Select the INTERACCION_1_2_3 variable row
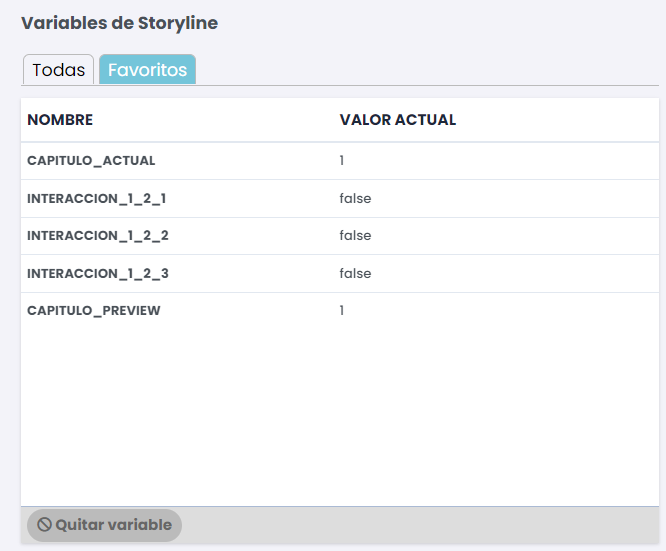Image resolution: width=666 pixels, height=551 pixels. (x=340, y=274)
